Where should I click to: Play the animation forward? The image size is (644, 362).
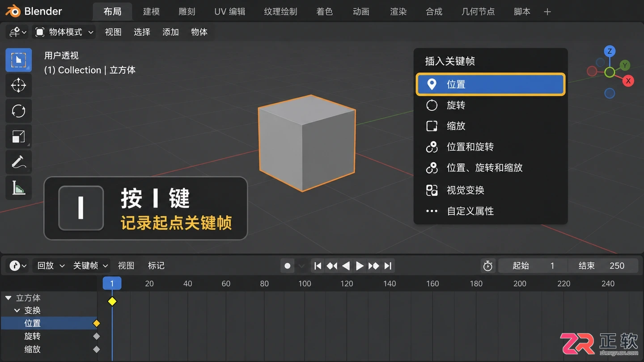click(360, 266)
